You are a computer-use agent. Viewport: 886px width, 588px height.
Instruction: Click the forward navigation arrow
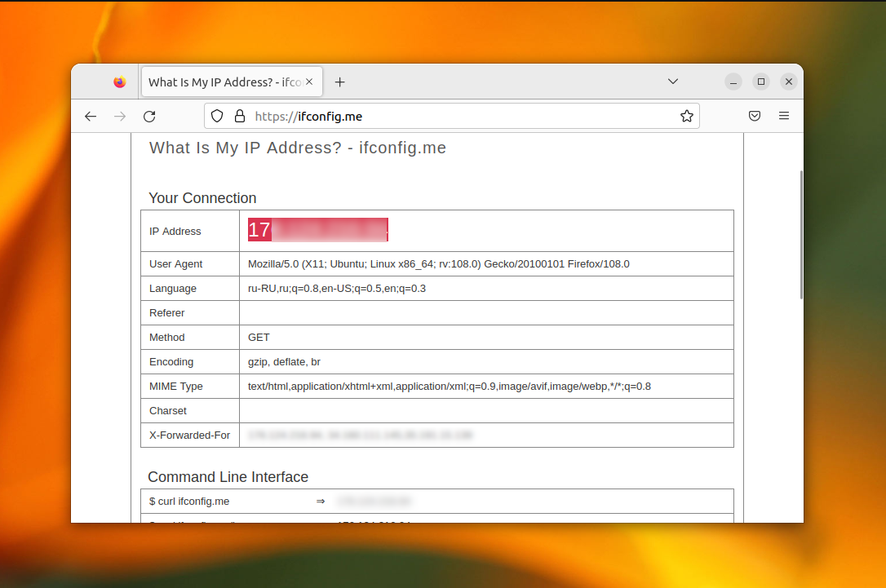click(120, 117)
